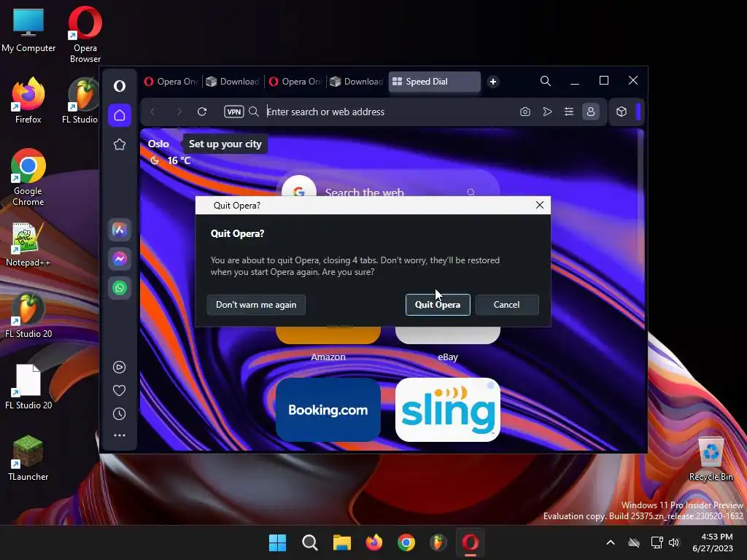The image size is (747, 560).
Task: Open History clock icon in sidebar
Action: 119,414
